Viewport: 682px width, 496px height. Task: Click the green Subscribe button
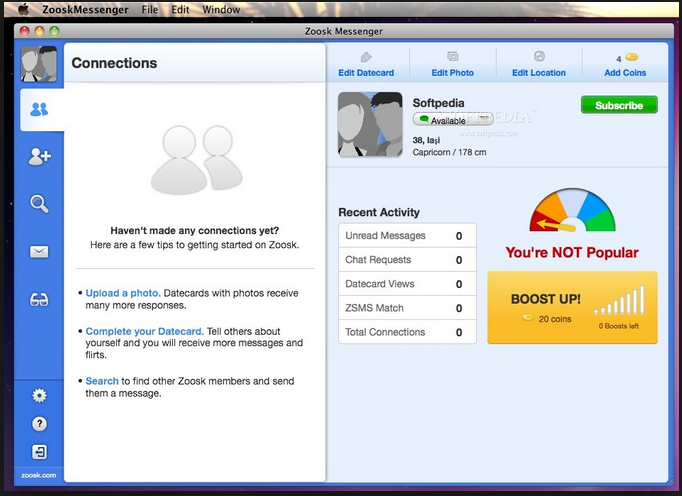619,105
